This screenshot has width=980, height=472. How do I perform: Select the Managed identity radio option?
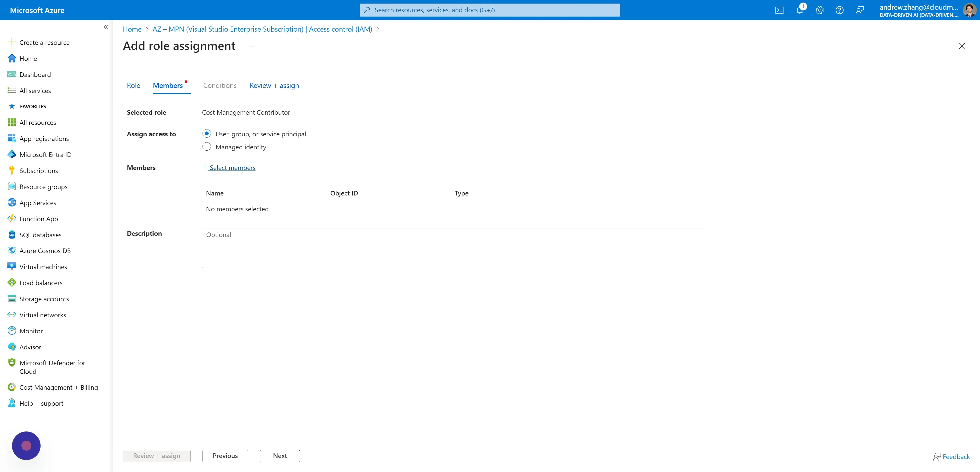point(207,147)
